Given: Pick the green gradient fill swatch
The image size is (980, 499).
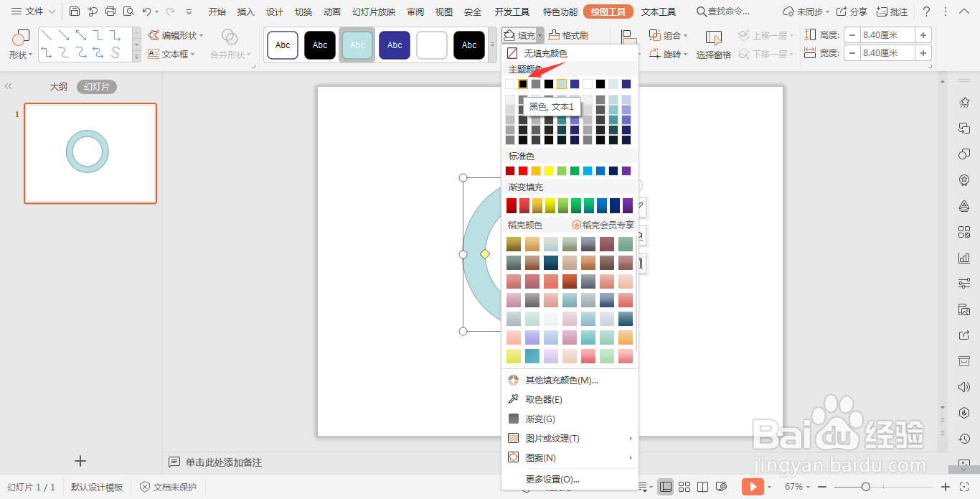Looking at the screenshot, I should 576,205.
